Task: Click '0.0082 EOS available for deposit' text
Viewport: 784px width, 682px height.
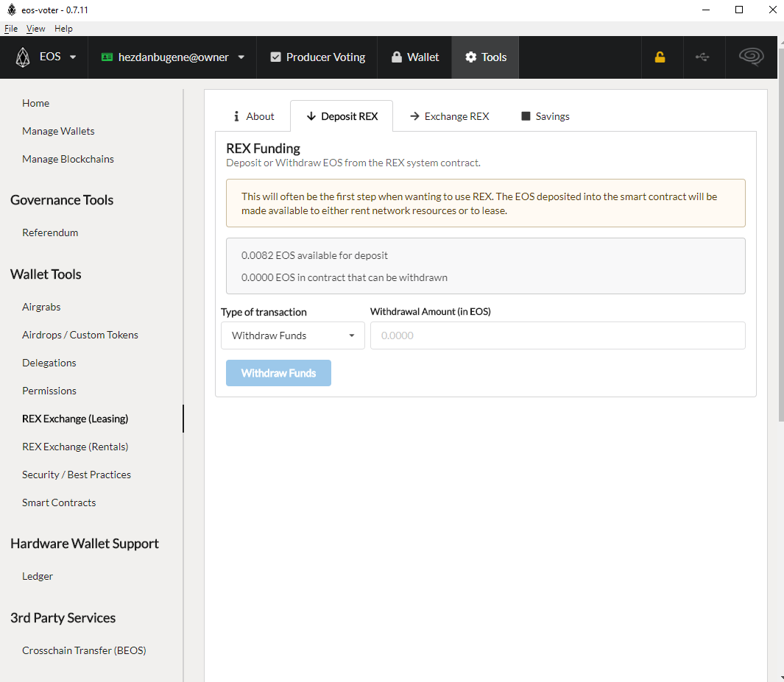Action: coord(314,255)
